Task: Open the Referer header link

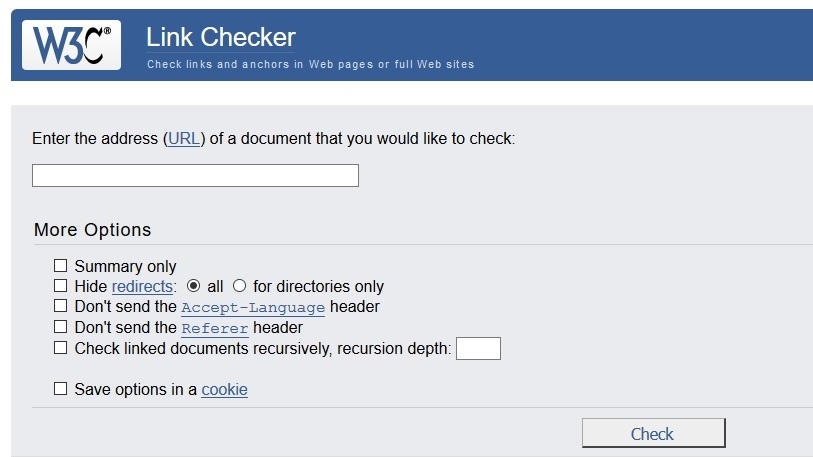Action: (x=215, y=328)
